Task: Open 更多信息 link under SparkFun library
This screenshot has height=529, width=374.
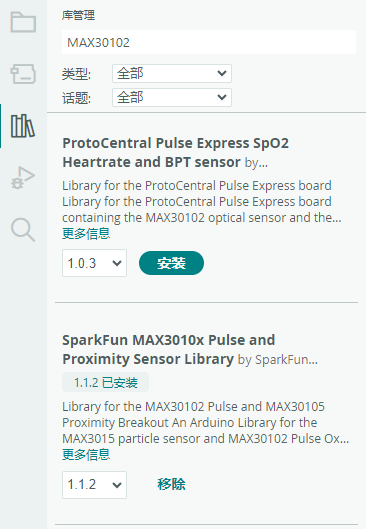Action: click(x=86, y=454)
